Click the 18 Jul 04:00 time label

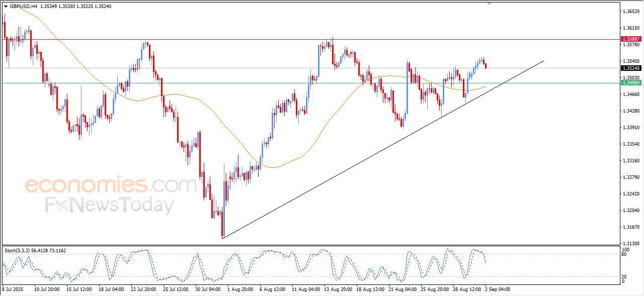(111, 289)
